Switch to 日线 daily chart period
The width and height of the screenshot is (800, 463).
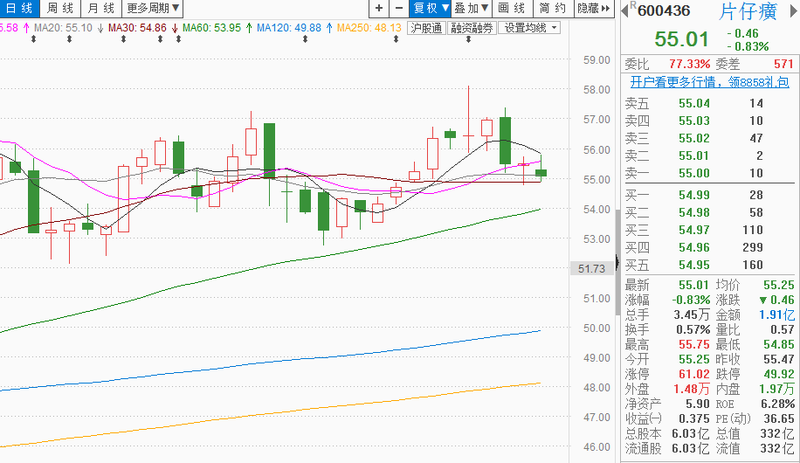[x=18, y=8]
